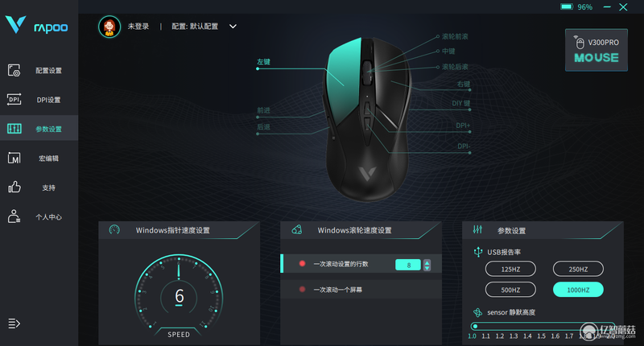Click the user avatar icon

[109, 27]
